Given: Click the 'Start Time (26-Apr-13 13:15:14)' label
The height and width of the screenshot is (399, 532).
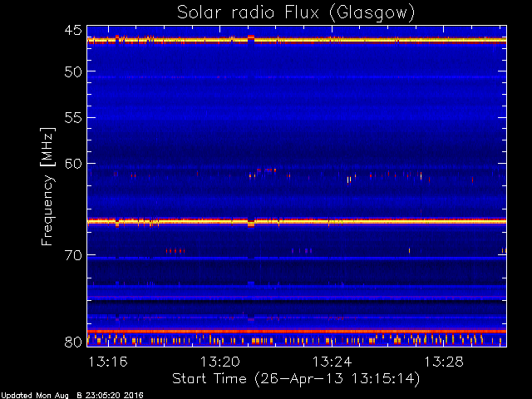Looking at the screenshot, I should (x=296, y=379).
